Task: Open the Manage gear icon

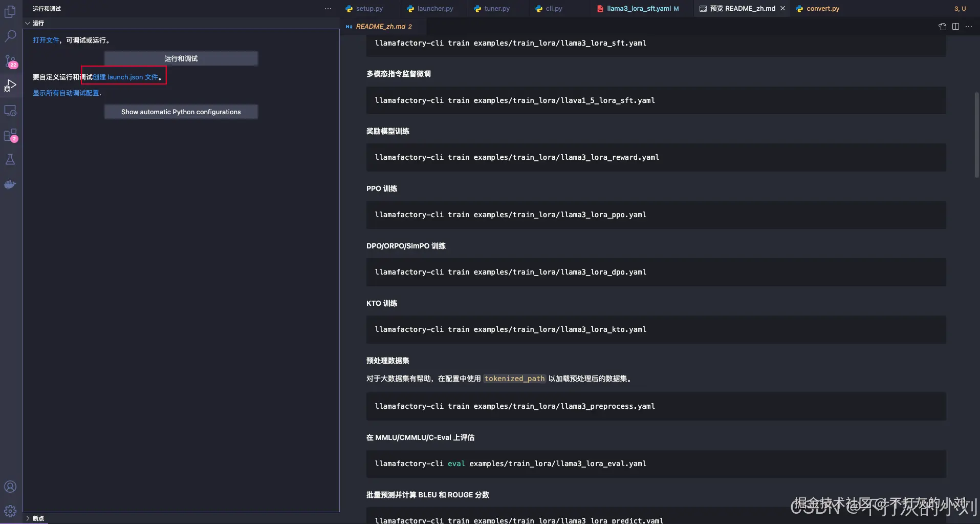Action: 10,511
